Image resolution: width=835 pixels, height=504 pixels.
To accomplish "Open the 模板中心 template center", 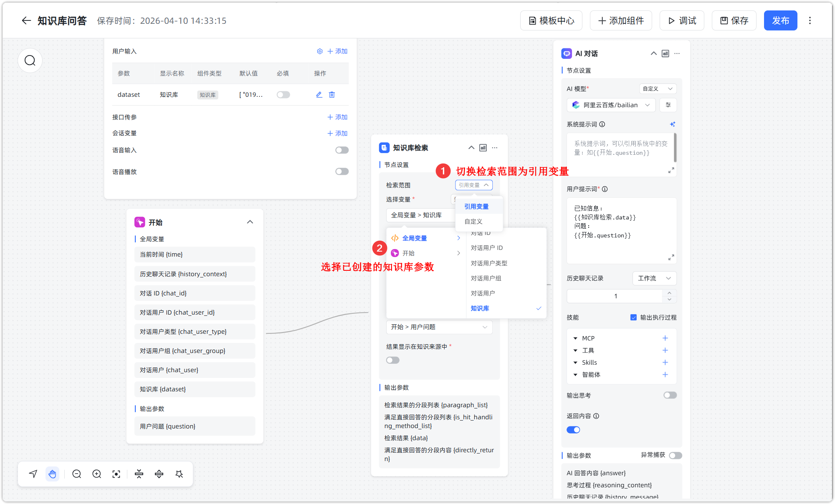I will [x=551, y=20].
